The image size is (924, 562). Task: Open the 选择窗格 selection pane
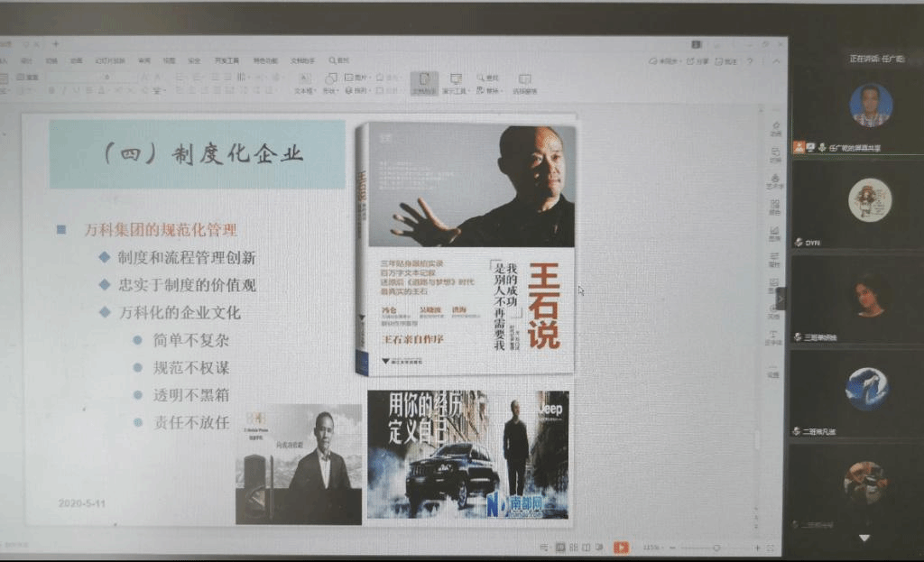524,84
